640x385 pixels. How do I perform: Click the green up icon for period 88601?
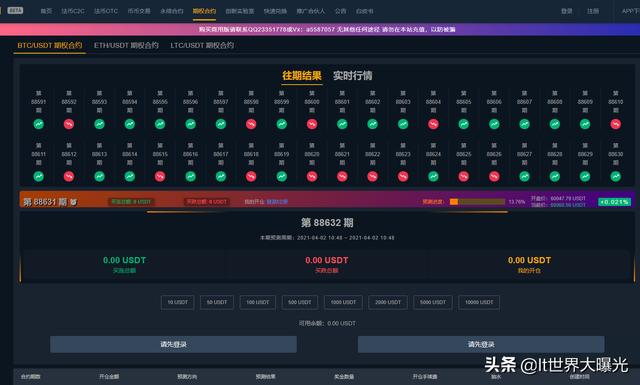click(342, 124)
